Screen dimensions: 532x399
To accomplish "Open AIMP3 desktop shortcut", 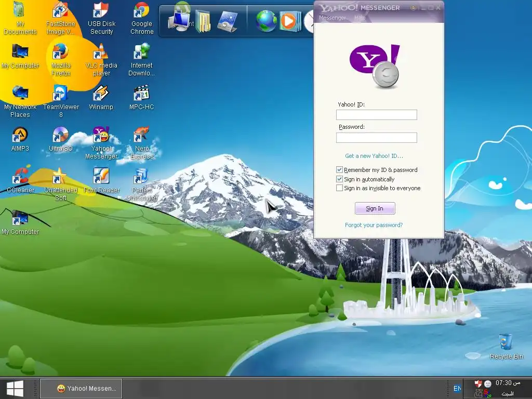I will click(20, 139).
